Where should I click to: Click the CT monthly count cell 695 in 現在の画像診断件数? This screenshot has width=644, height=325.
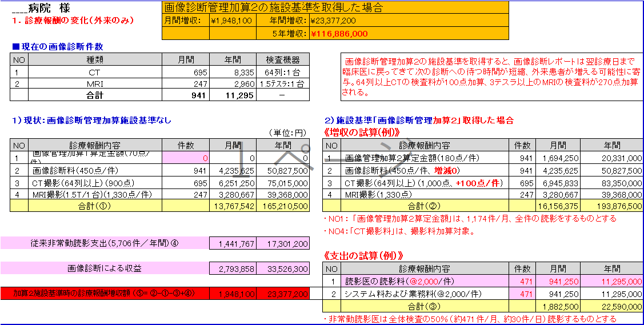point(186,73)
